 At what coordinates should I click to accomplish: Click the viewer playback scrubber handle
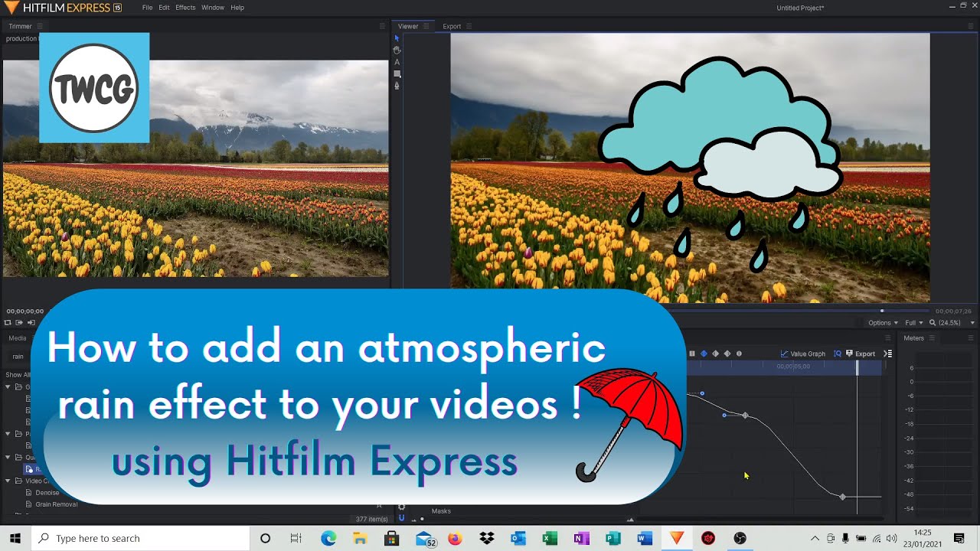[x=882, y=311]
